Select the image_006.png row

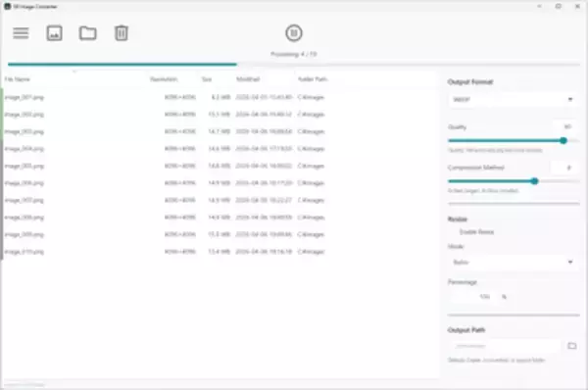pos(220,183)
